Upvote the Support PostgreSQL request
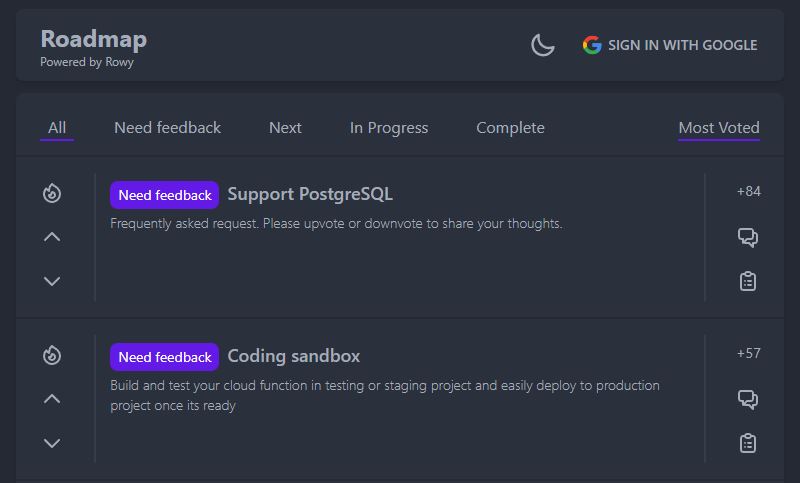The height and width of the screenshot is (483, 800). tap(52, 237)
